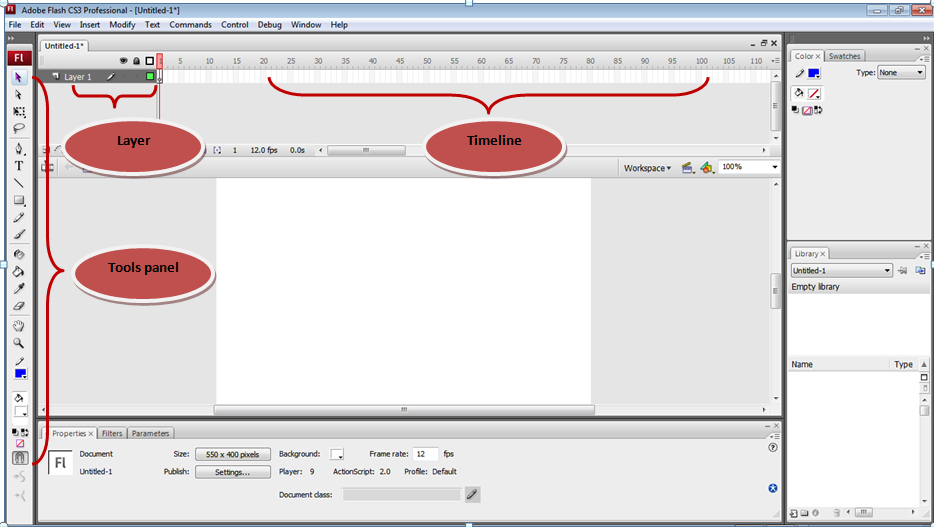Click Tools panel stroke color swatch
The width and height of the screenshot is (934, 527).
point(20,374)
